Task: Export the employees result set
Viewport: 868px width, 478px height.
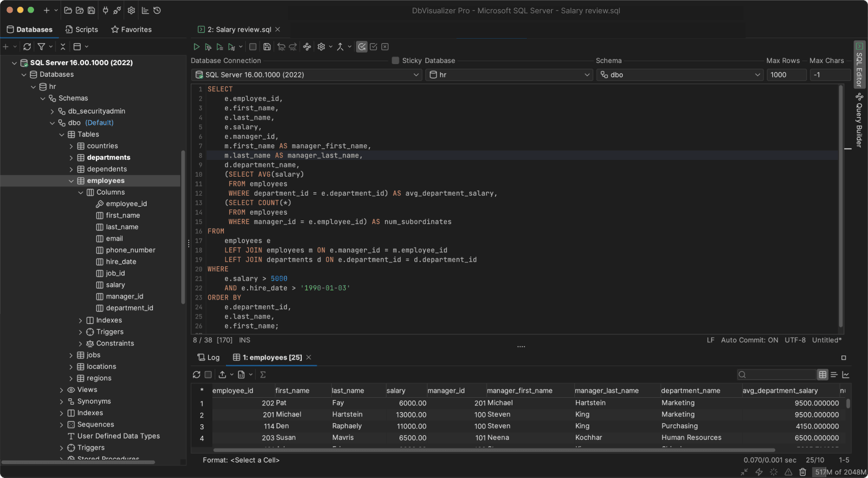Action: pyautogui.click(x=222, y=374)
